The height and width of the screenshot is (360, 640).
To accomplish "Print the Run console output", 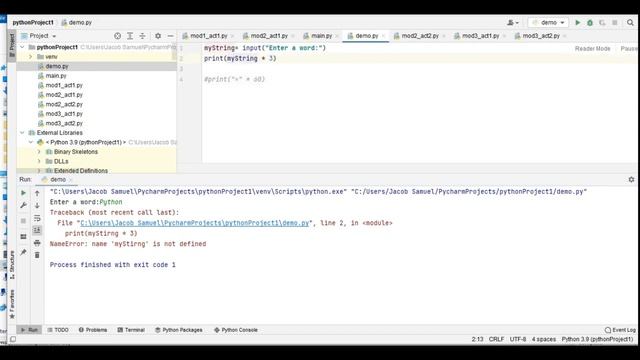I will [37, 243].
